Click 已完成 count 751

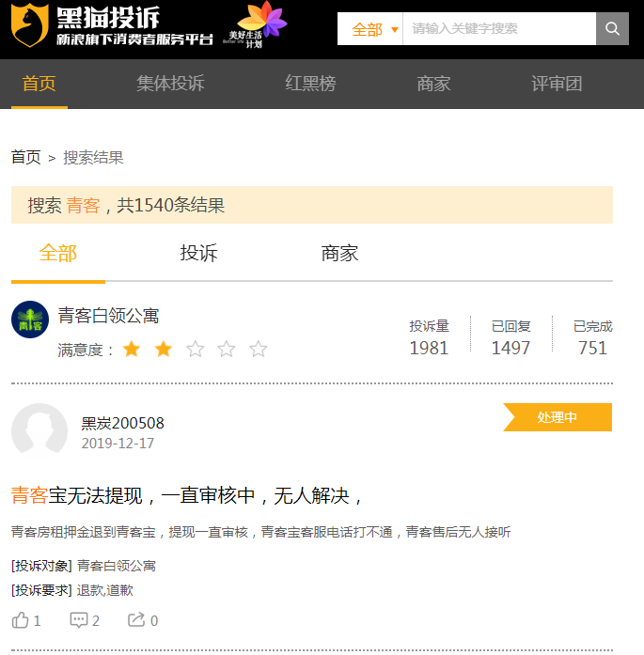click(592, 348)
